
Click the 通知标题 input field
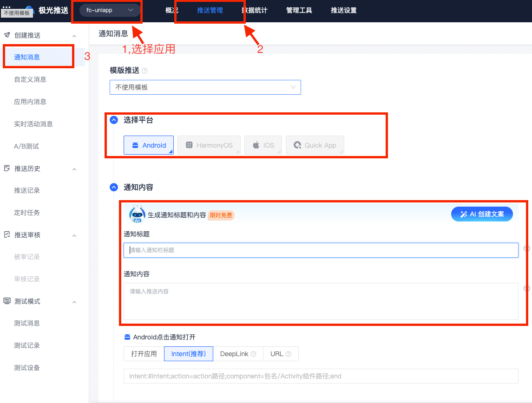point(321,250)
